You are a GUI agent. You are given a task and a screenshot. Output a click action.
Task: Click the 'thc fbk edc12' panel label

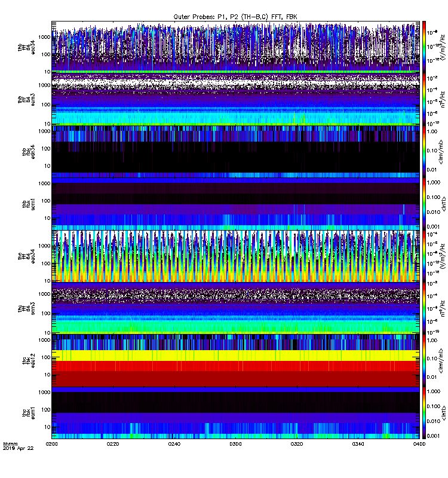(x=29, y=360)
